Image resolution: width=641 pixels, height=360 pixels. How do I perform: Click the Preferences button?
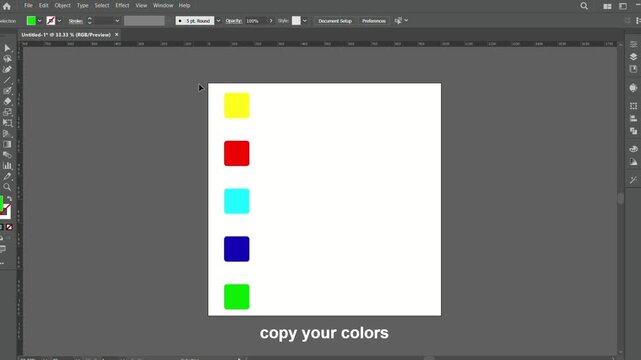click(374, 21)
